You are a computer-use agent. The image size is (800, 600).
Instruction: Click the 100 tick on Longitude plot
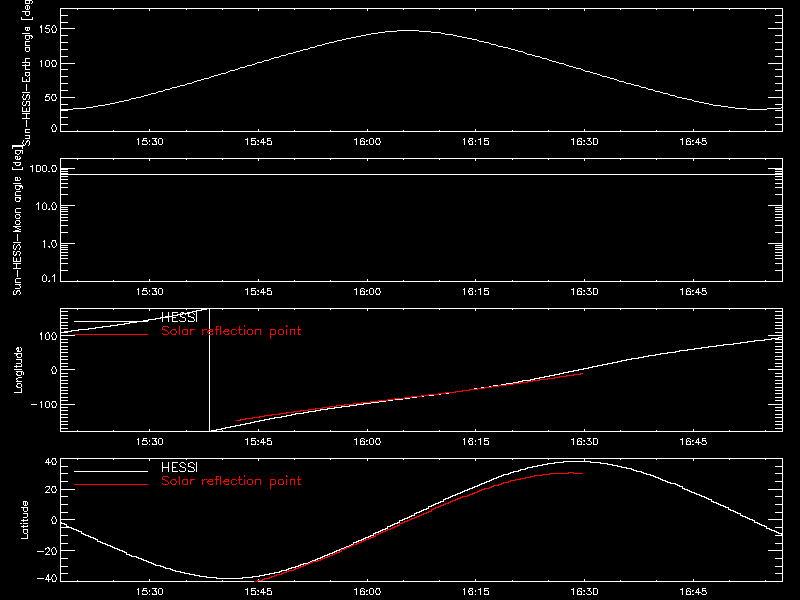pyautogui.click(x=48, y=336)
